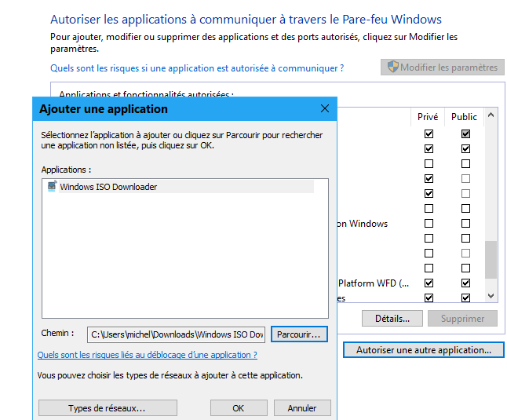The width and height of the screenshot is (507, 420).
Task: Open the Parcourir... file browser
Action: pyautogui.click(x=299, y=334)
